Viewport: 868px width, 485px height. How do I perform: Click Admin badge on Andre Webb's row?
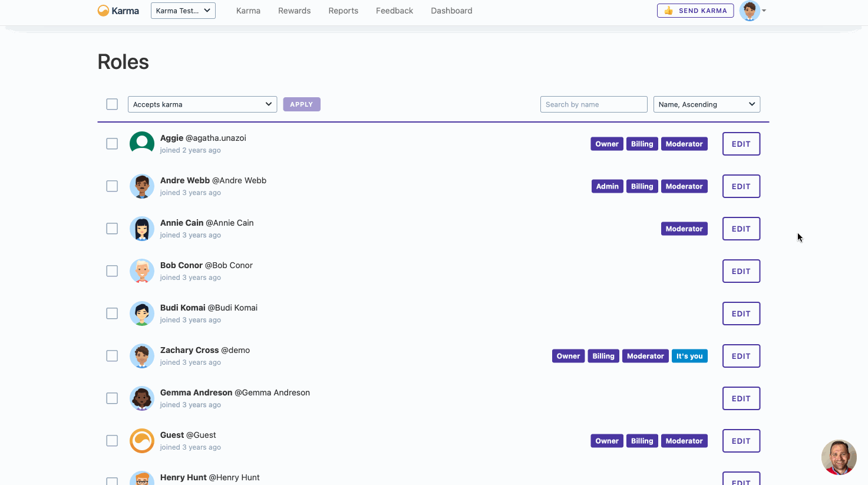[607, 186]
